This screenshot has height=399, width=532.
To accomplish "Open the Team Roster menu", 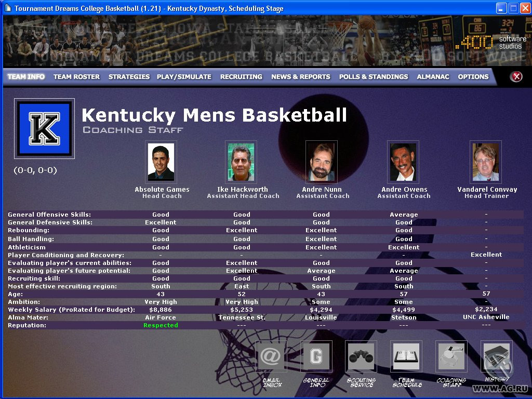I will (x=77, y=77).
